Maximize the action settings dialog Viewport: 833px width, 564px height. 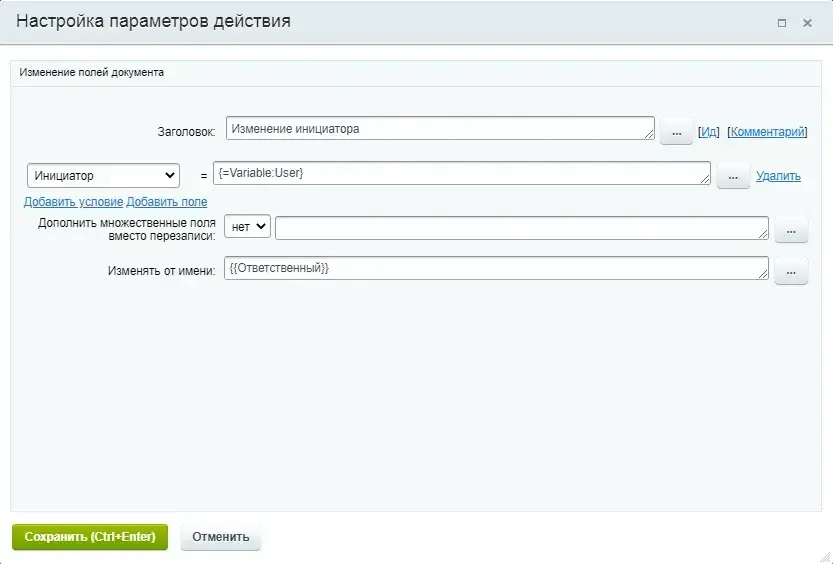781,23
